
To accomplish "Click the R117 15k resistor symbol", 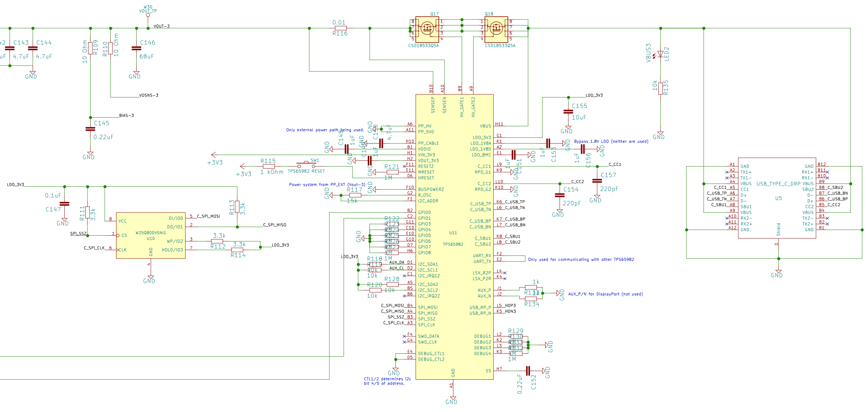I will pyautogui.click(x=355, y=195).
